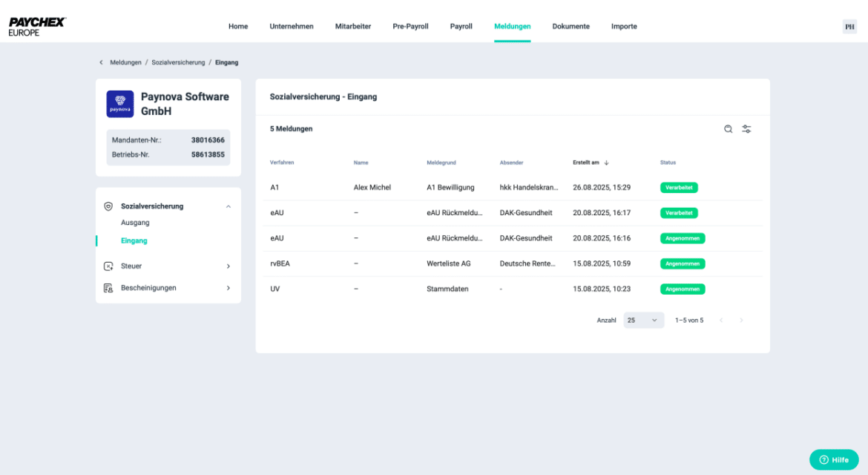Click Angenommen badge dated 20.08.2025, 16:16
The image size is (868, 475).
(682, 238)
